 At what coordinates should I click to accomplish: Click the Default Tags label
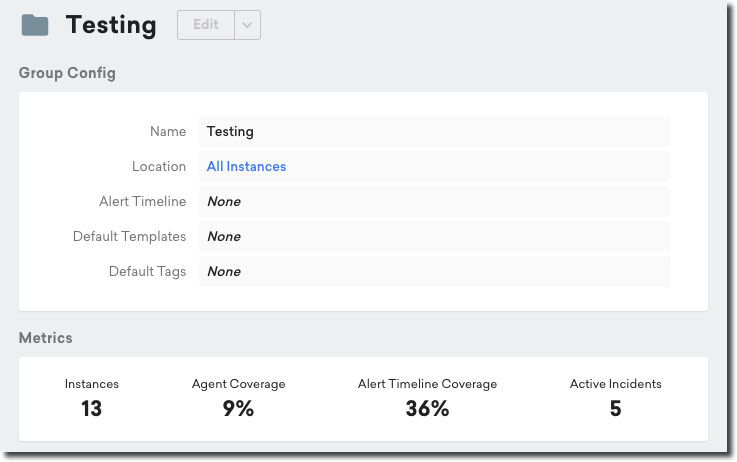pos(147,272)
